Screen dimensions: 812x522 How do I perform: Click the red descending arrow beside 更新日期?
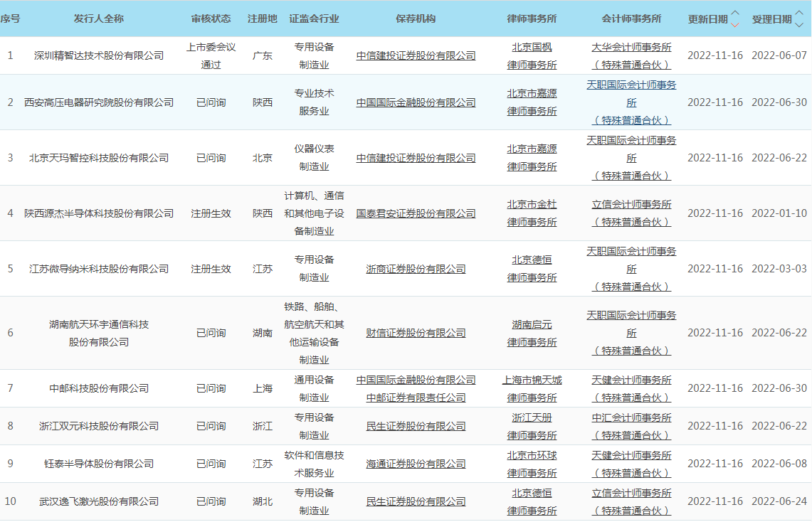[735, 24]
